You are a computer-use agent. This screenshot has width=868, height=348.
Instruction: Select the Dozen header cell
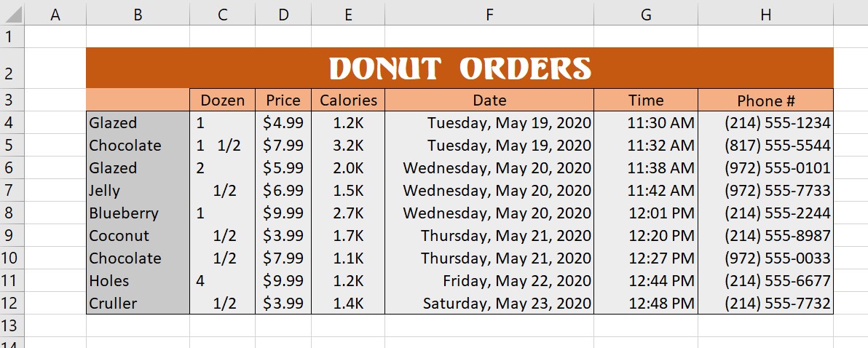tap(222, 100)
